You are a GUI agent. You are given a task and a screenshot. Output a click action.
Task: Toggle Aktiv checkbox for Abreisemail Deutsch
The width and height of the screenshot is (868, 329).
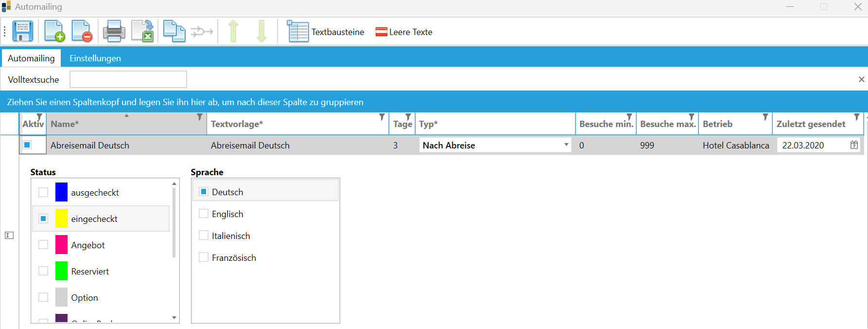pos(28,145)
